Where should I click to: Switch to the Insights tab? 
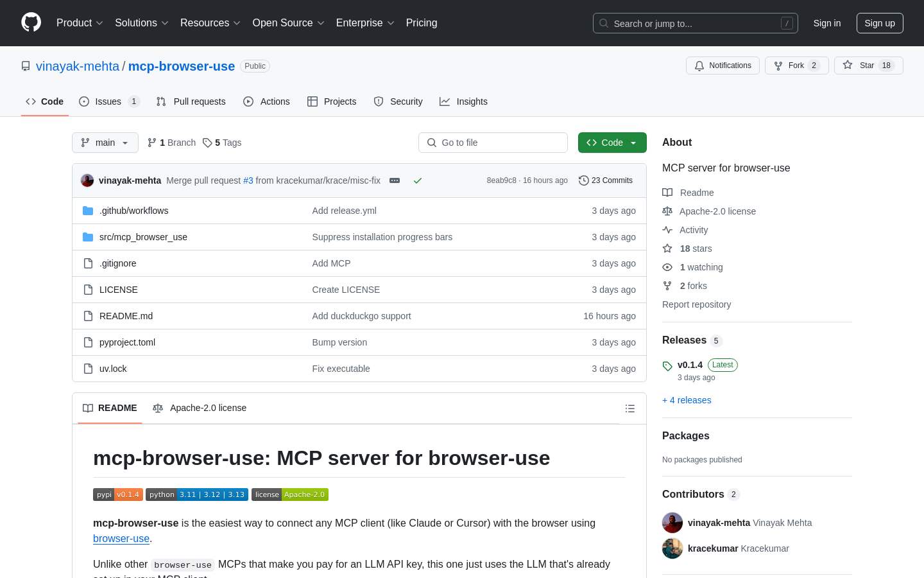(463, 101)
